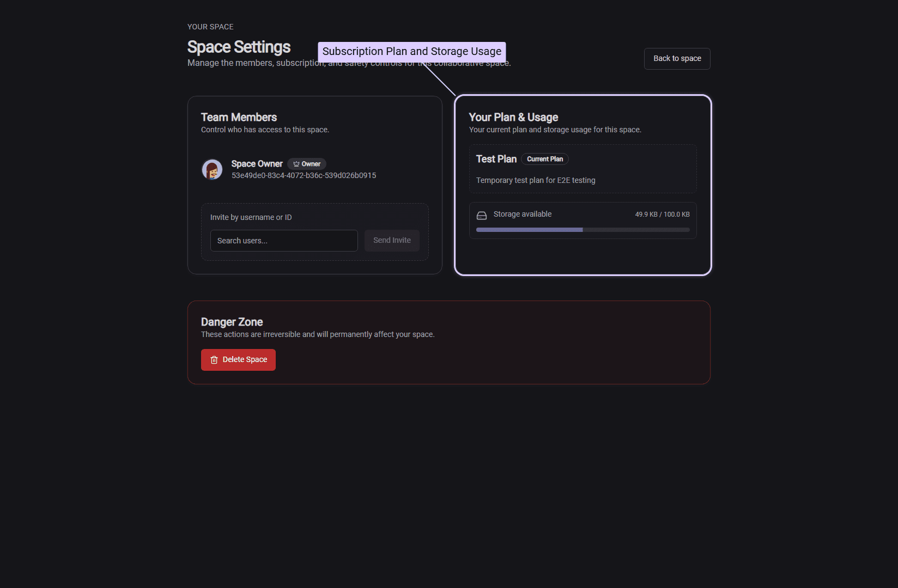898x588 pixels.
Task: Click the 49.9 KB / 100.0 KB usage text
Action: click(x=662, y=214)
